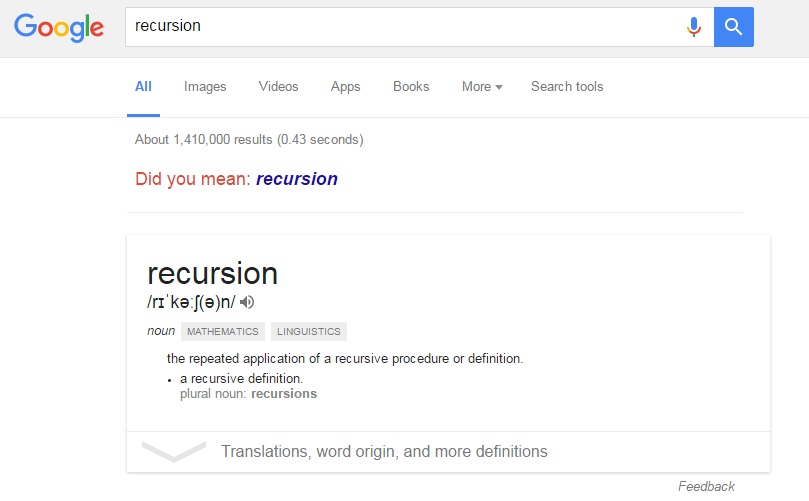
Task: Click the blue magnifying glass search button
Action: tap(734, 27)
